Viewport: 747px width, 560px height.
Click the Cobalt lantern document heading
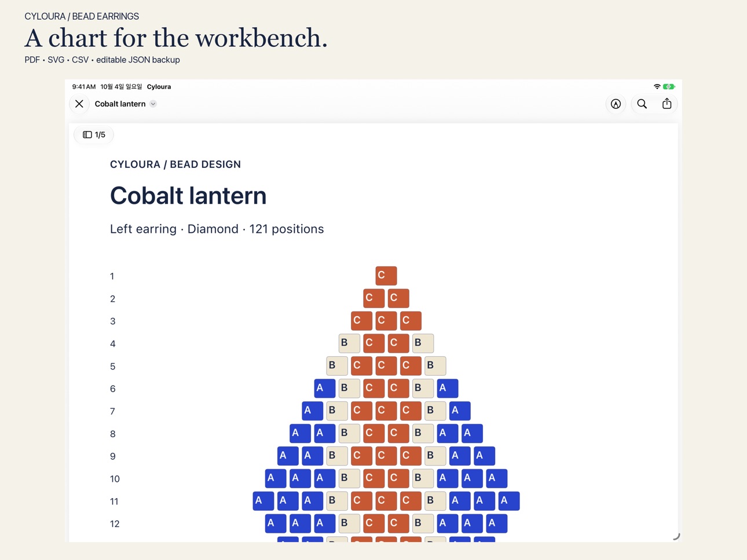188,196
